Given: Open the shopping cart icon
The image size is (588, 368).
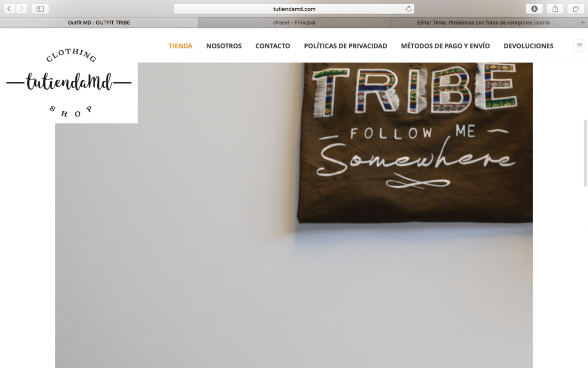Looking at the screenshot, I should (579, 46).
